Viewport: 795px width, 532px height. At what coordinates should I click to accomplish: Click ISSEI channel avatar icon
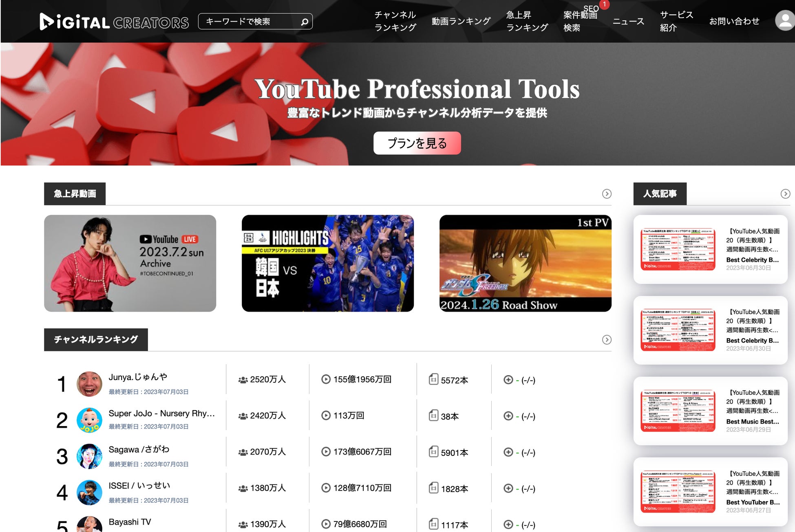tap(89, 492)
